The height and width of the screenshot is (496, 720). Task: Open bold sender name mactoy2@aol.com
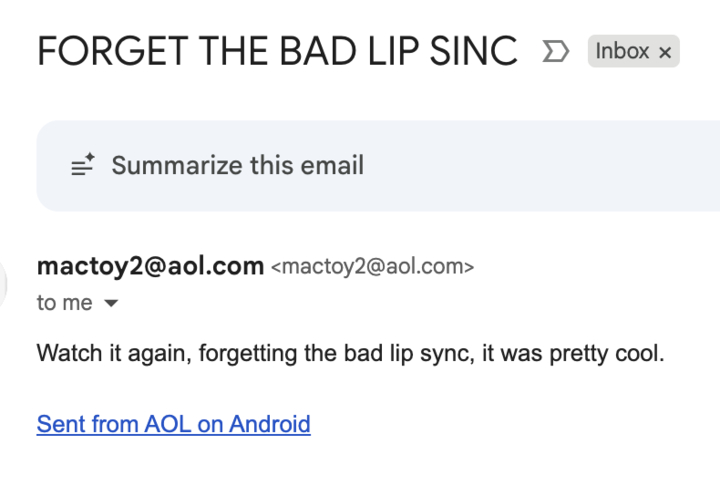point(150,266)
